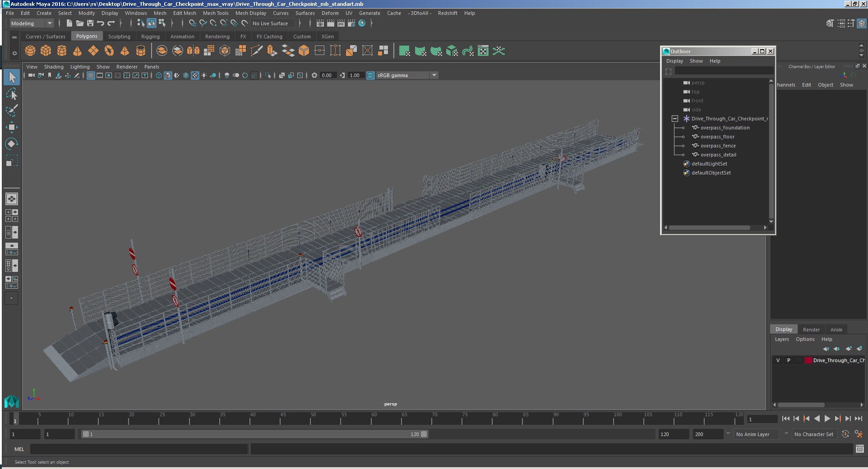Switch to the Rigging shelf tab
This screenshot has width=868, height=469.
coord(150,37)
